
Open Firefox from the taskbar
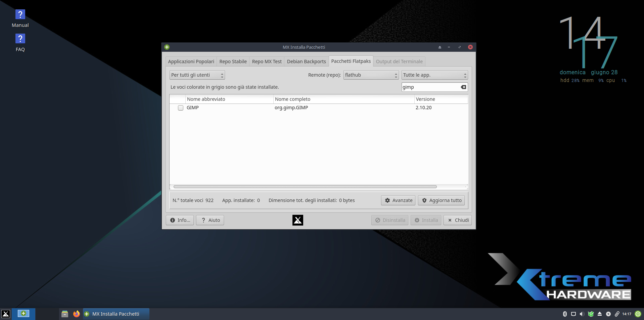(77, 314)
